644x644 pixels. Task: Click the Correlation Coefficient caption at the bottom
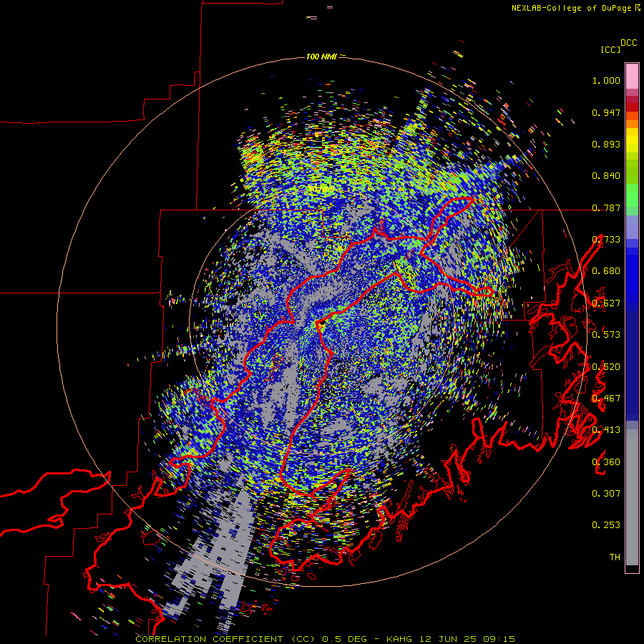pyautogui.click(x=325, y=639)
